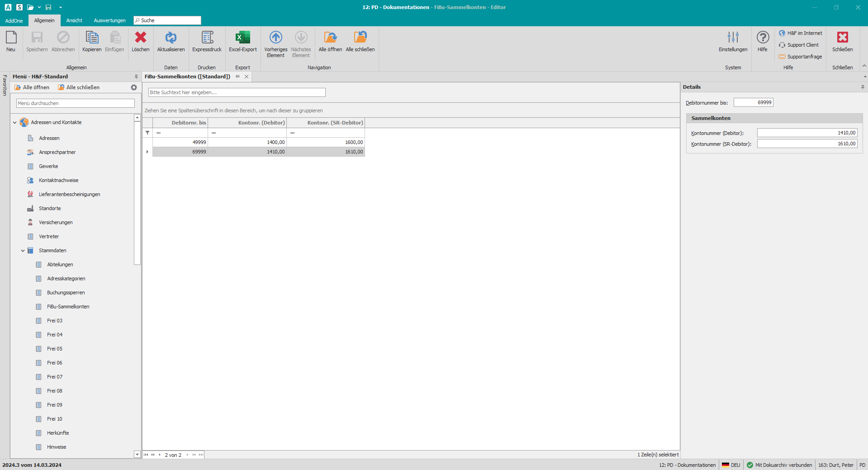Image resolution: width=868 pixels, height=470 pixels.
Task: Open Expressdruck print icon
Action: pos(207,38)
